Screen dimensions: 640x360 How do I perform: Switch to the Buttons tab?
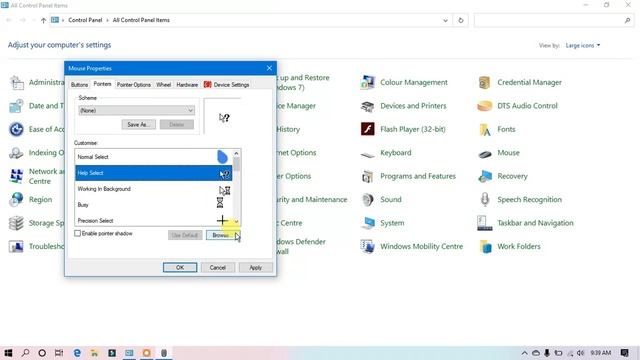click(x=79, y=84)
